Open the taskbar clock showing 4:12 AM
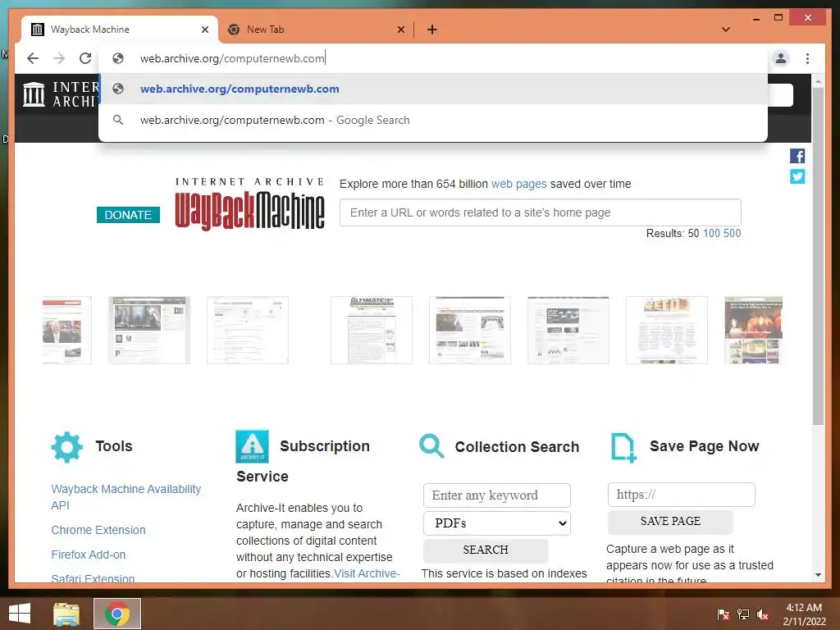 click(804, 614)
